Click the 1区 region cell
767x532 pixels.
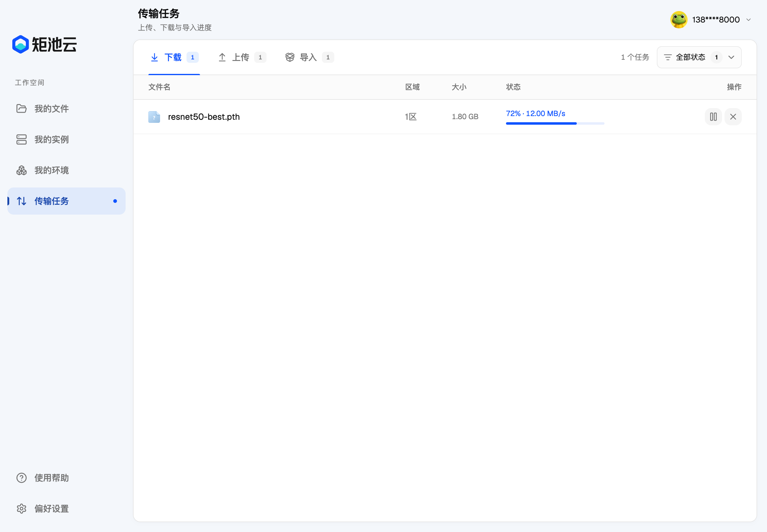click(411, 117)
